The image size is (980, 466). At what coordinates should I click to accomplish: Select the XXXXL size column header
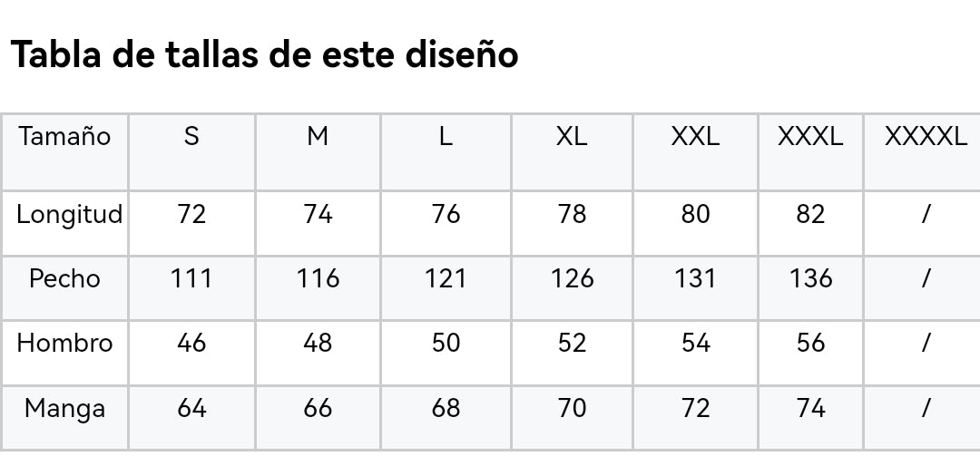point(926,137)
